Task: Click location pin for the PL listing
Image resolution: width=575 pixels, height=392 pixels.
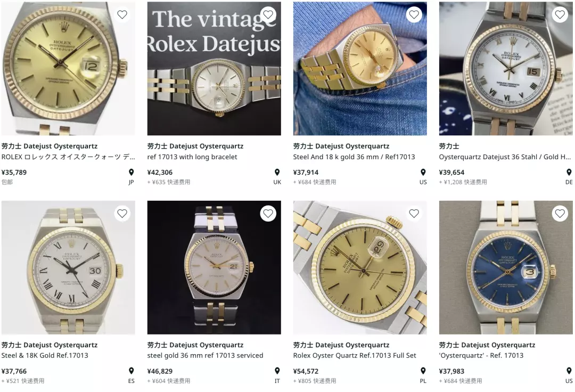Action: 423,371
